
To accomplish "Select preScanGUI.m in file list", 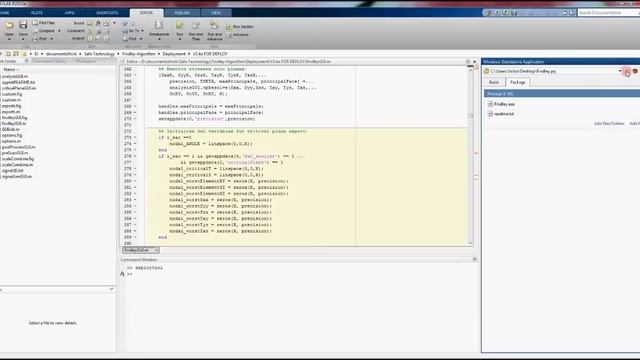I will 15,153.
